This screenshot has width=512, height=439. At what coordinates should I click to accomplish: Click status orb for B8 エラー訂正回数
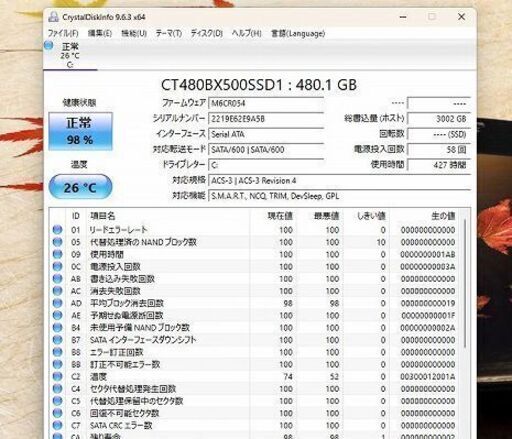click(58, 352)
